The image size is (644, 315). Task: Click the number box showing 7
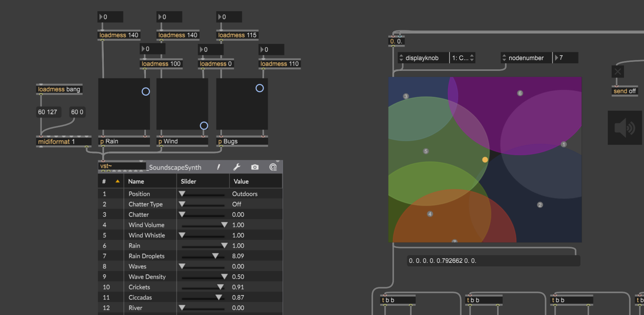566,58
